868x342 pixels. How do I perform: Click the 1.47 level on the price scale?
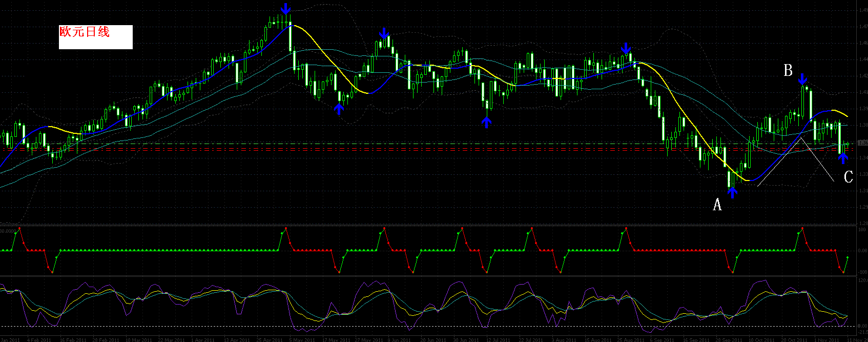[x=862, y=27]
